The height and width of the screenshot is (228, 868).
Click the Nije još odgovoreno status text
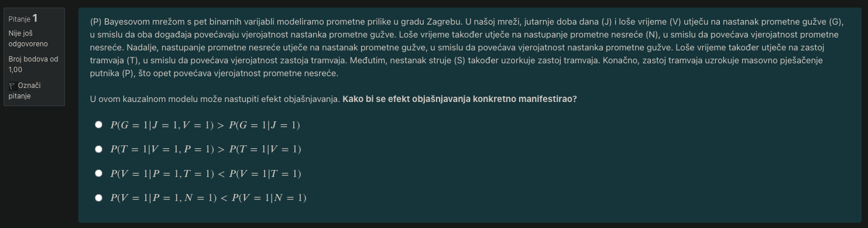click(x=28, y=39)
